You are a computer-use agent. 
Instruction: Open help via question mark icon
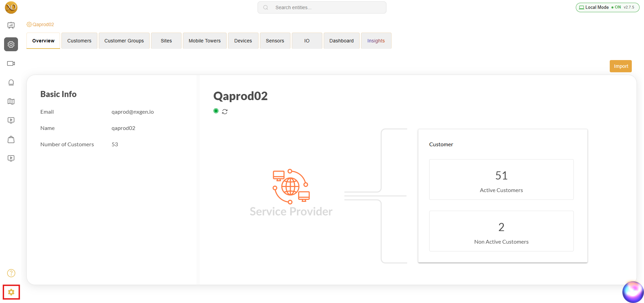pyautogui.click(x=11, y=273)
